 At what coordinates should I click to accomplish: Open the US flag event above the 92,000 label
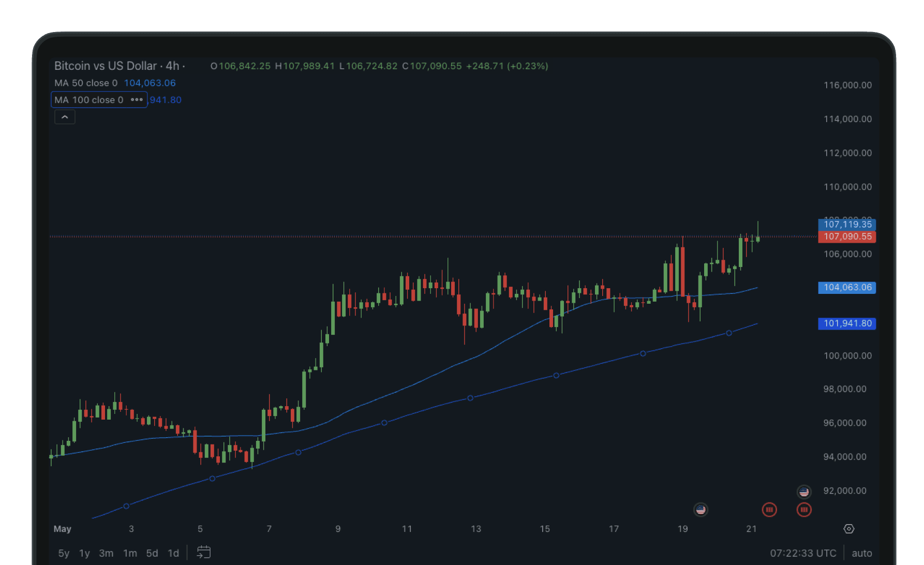tap(804, 492)
